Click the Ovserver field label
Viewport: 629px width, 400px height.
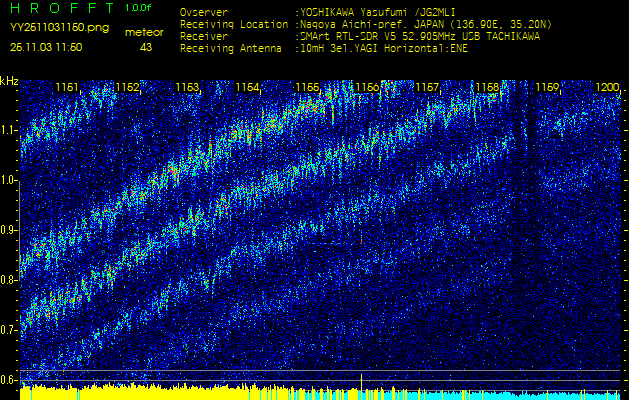[204, 12]
